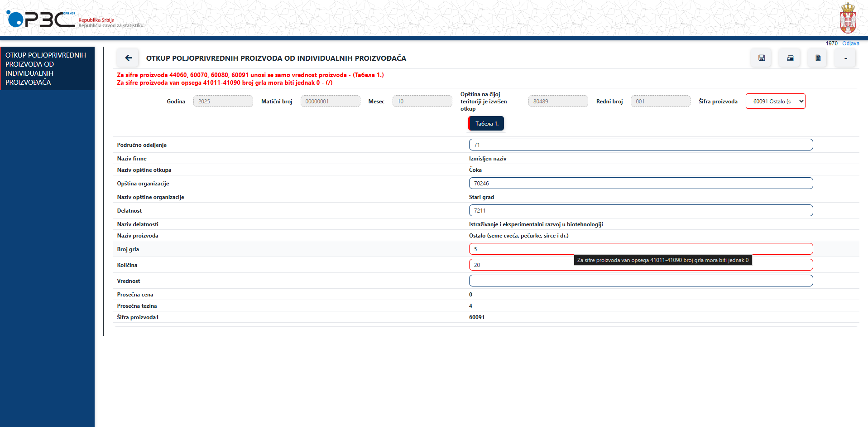
Task: Click the back arrow next to the page title
Action: (x=128, y=58)
